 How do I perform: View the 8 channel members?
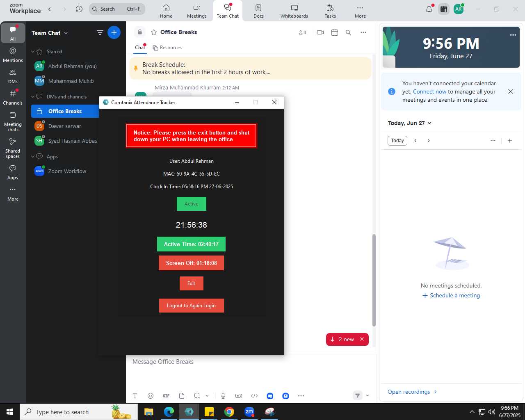pyautogui.click(x=302, y=32)
